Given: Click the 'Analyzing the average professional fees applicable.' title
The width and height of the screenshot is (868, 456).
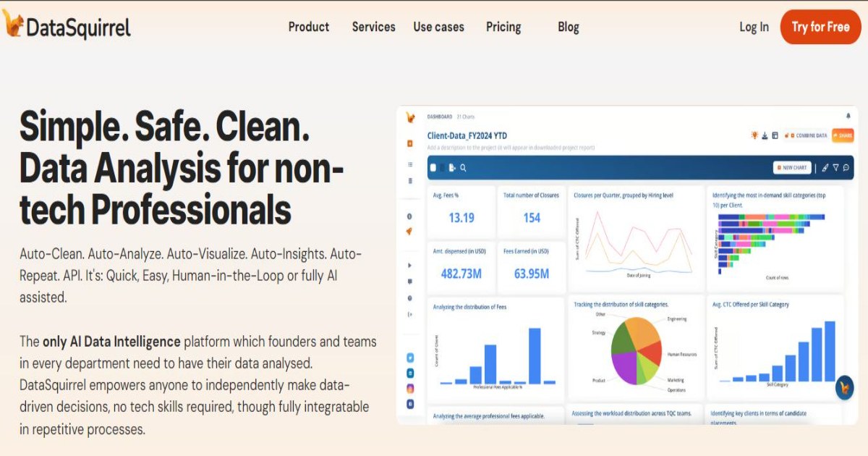Looking at the screenshot, I should 488,416.
